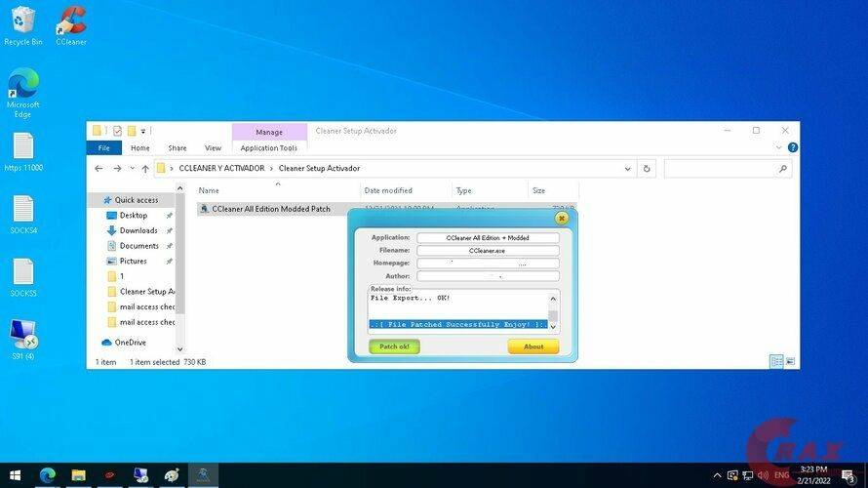Open File Explorer from the taskbar
Image resolution: width=868 pixels, height=488 pixels.
tap(79, 475)
